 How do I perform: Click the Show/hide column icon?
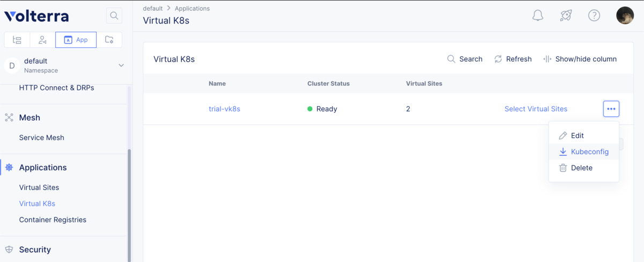click(x=547, y=59)
